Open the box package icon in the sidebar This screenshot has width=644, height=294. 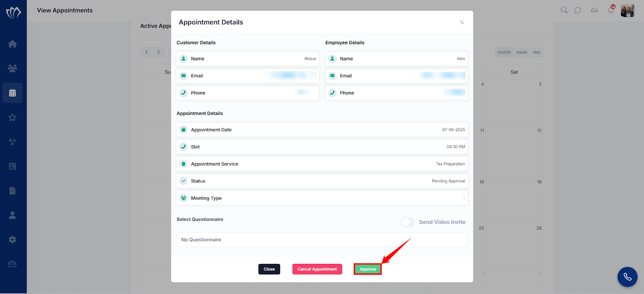coord(12,142)
